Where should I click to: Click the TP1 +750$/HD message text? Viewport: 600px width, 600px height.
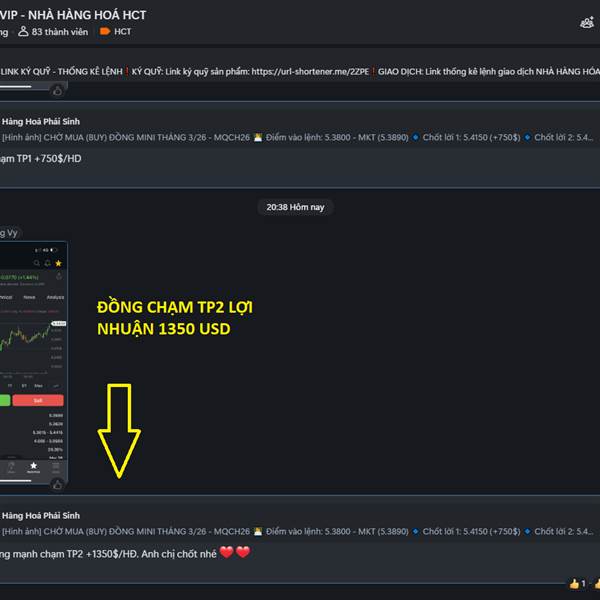click(x=41, y=158)
